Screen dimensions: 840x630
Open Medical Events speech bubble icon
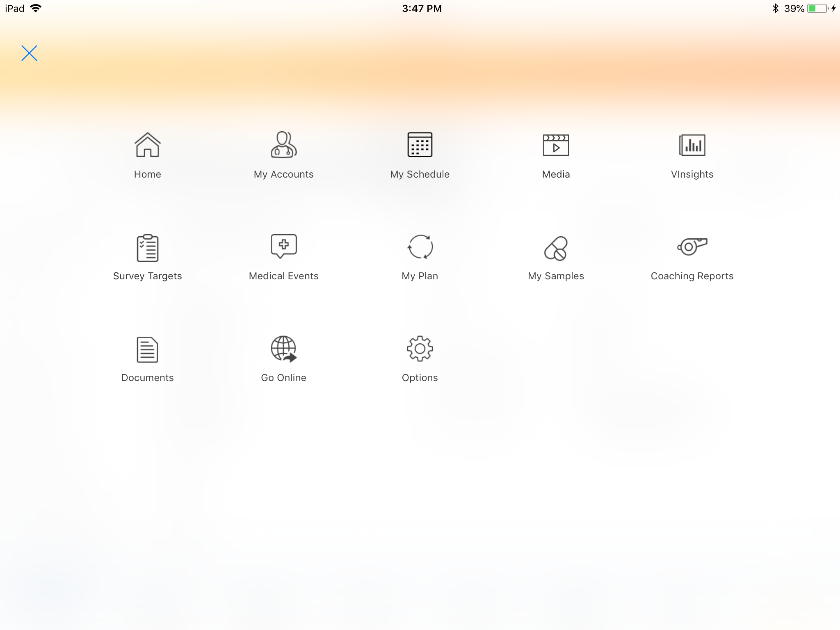pos(283,246)
